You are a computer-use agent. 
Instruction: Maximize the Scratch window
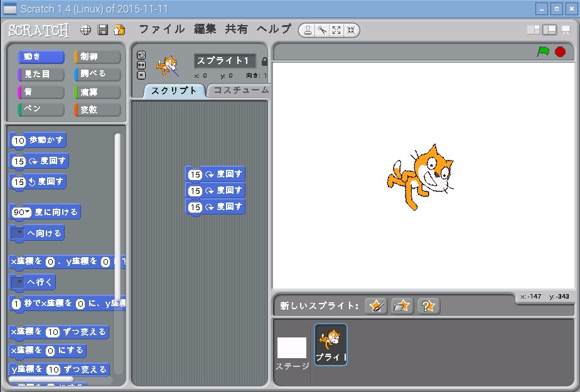pyautogui.click(x=557, y=9)
